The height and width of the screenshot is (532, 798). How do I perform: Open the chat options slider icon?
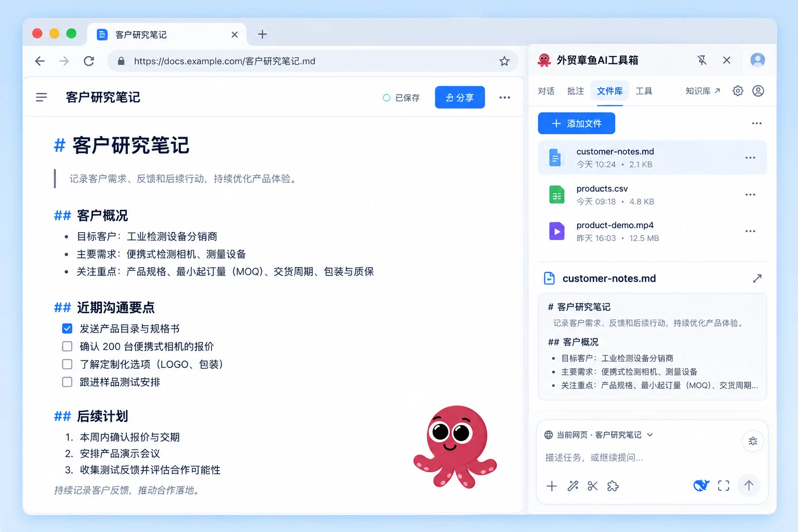(753, 441)
